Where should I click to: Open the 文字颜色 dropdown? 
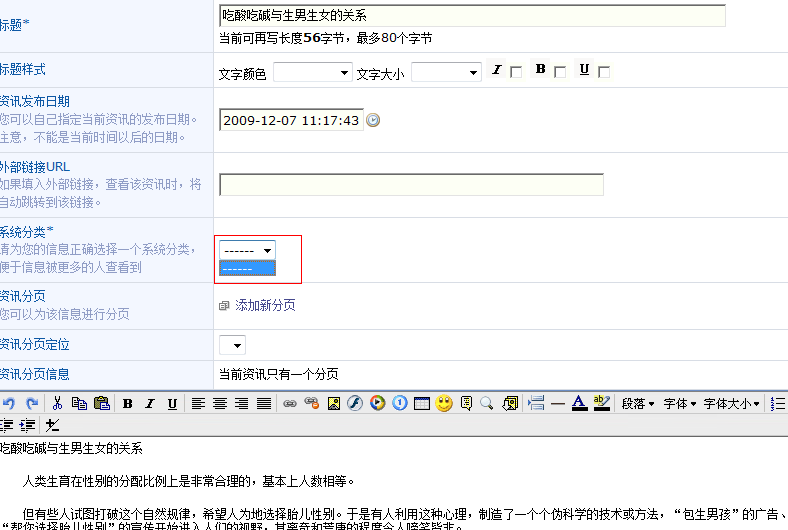tap(313, 72)
